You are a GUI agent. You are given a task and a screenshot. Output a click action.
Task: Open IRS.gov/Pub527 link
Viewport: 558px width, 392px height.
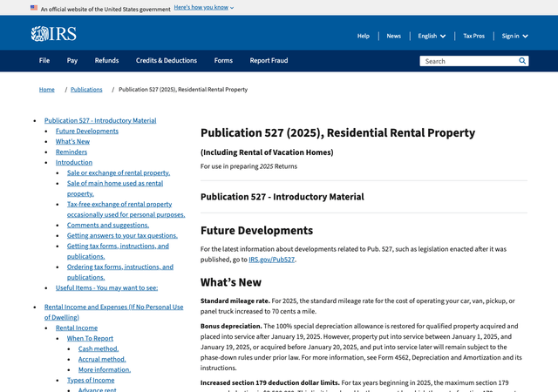[271, 260]
